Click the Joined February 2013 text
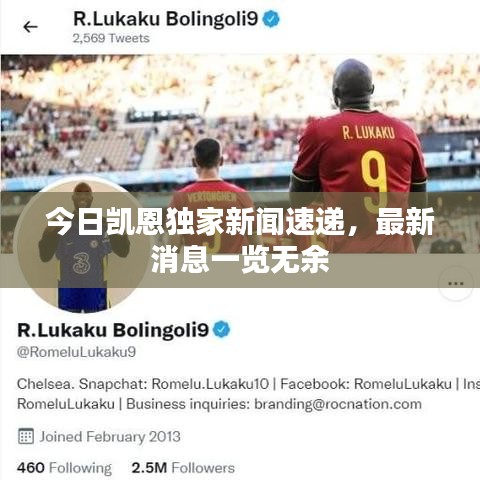Screen dimensions: 480x480 [110, 437]
